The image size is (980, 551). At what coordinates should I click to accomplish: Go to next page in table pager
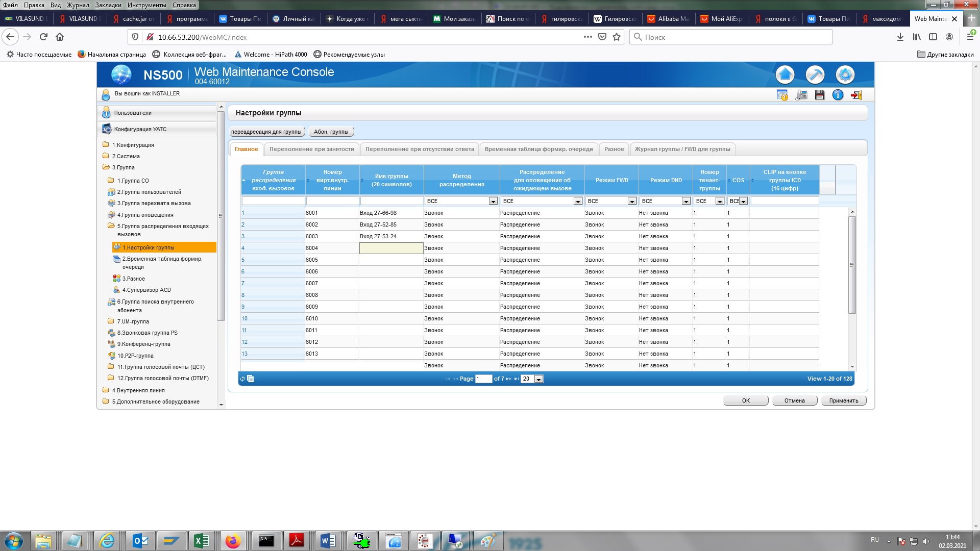click(508, 379)
